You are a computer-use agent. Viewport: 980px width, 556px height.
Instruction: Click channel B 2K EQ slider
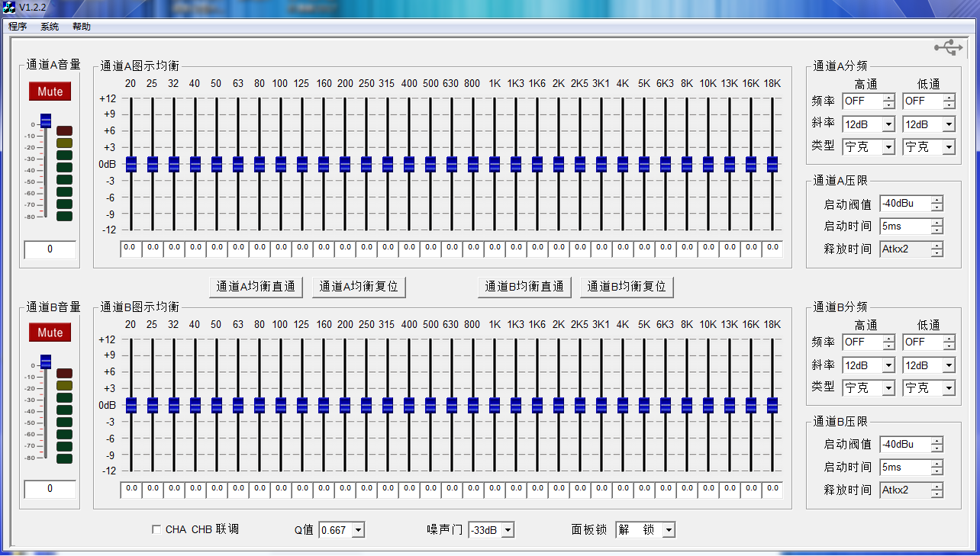pos(559,405)
